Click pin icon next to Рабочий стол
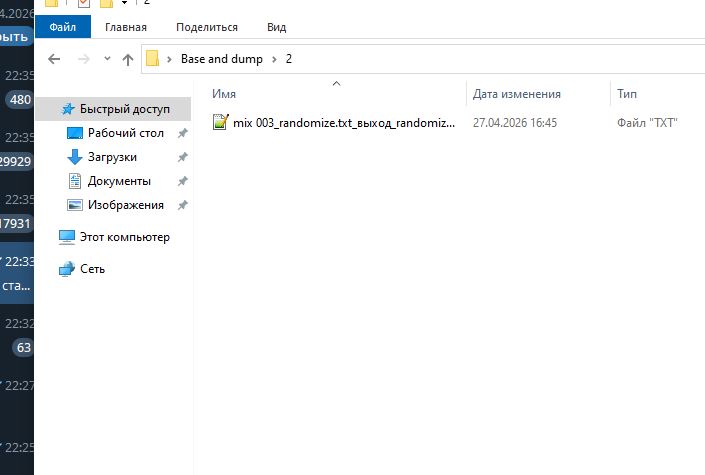 click(182, 133)
